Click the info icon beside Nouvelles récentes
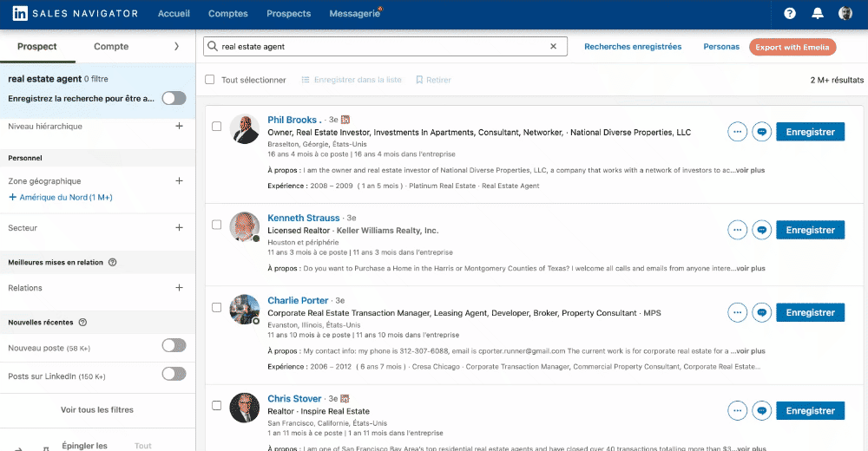The height and width of the screenshot is (451, 868). coord(83,322)
